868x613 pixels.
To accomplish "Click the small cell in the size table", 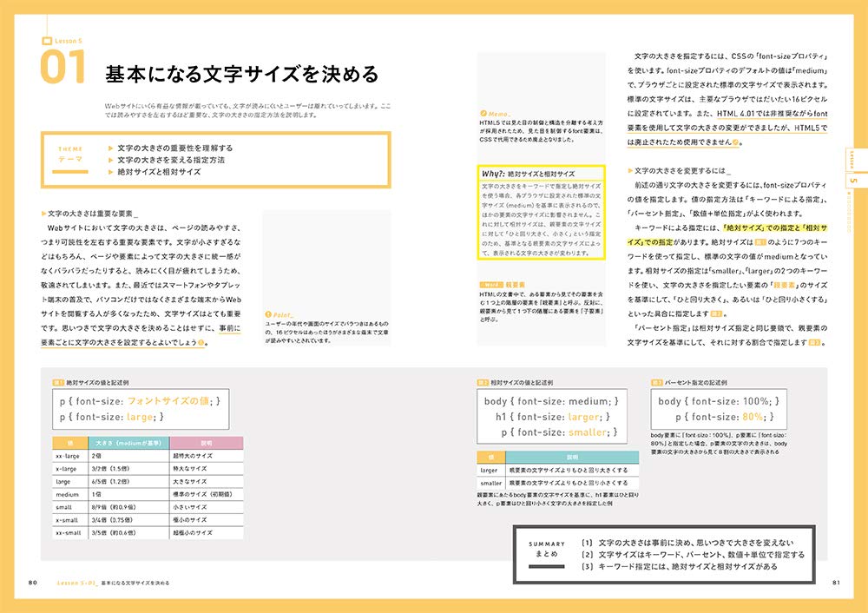I will point(70,507).
